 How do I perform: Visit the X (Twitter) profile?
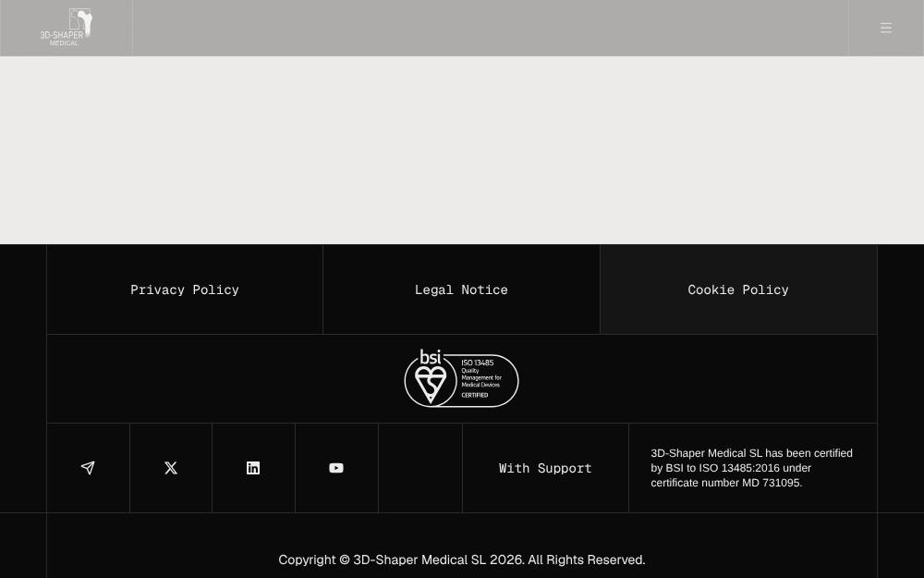click(x=171, y=468)
